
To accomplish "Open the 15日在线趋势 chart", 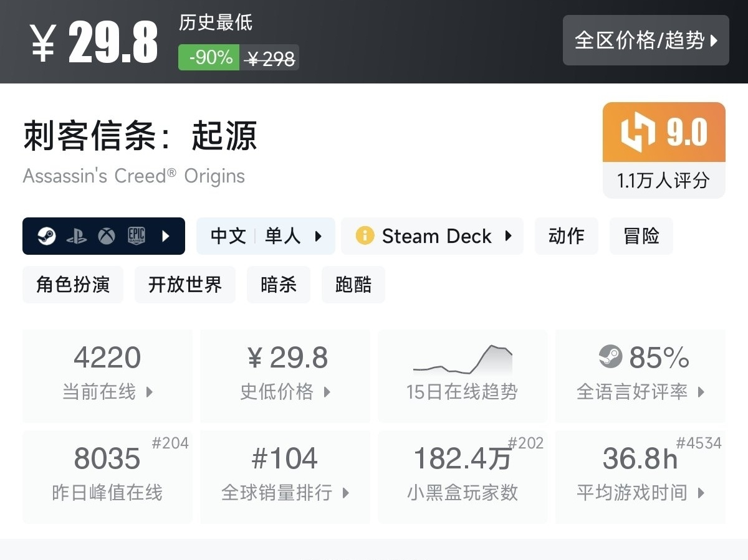I will pos(463,375).
